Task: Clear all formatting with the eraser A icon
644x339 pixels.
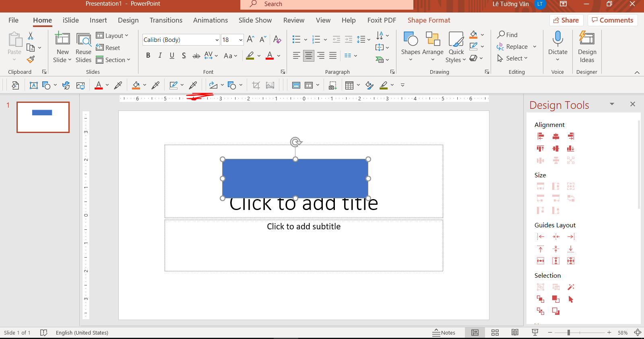Action: tap(277, 40)
